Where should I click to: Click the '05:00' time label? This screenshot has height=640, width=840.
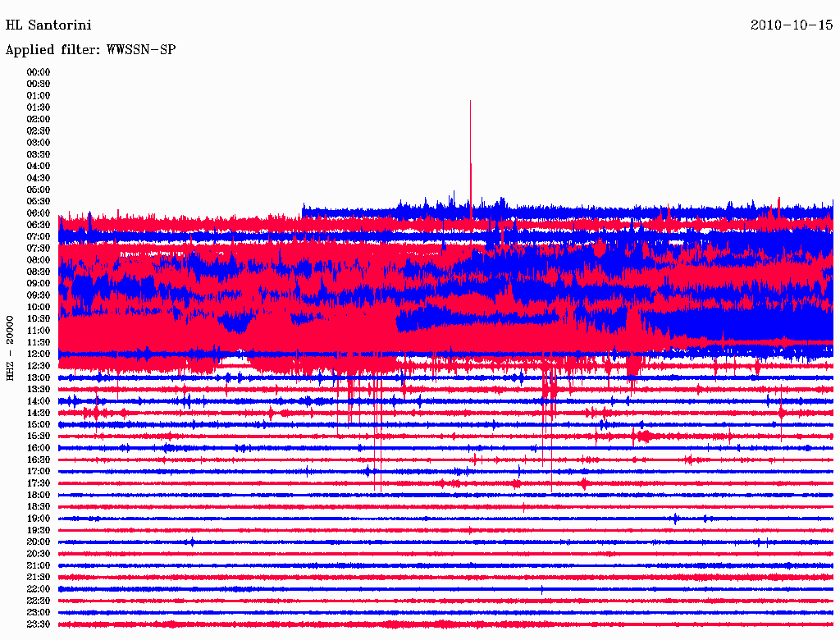39,190
